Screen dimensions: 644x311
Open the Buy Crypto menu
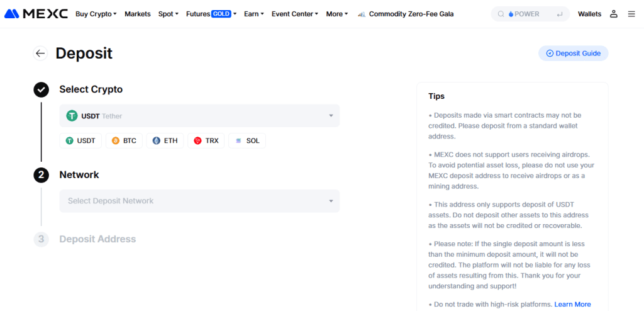click(x=96, y=14)
